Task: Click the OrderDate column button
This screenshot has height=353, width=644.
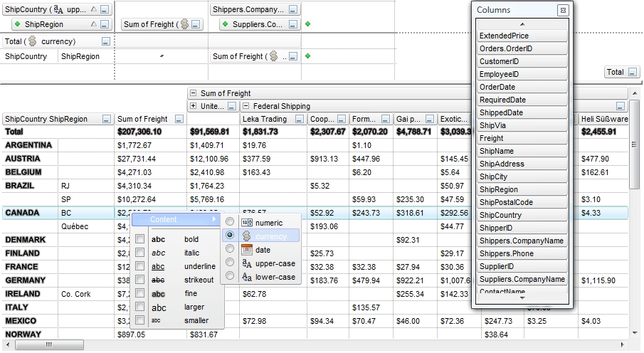Action: pos(522,87)
